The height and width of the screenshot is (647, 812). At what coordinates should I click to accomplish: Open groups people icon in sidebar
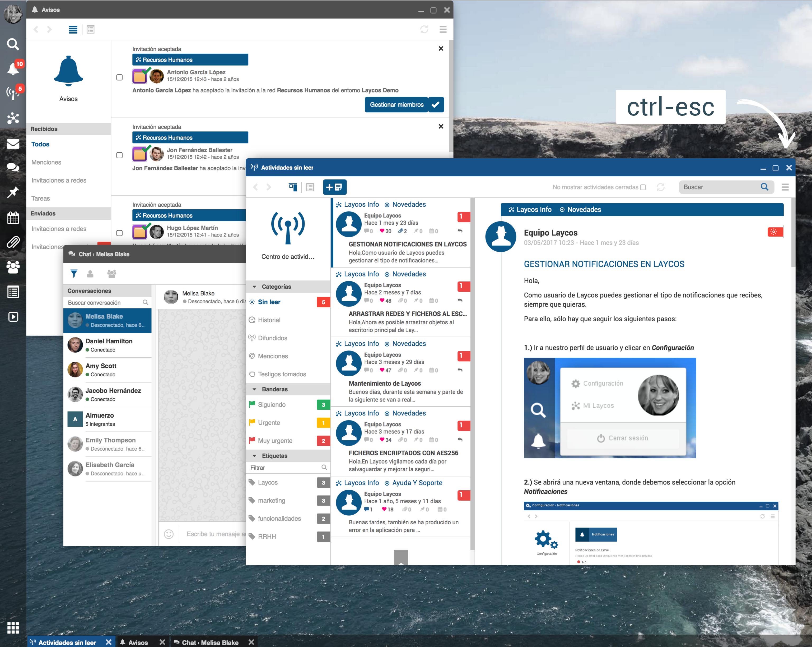click(x=13, y=267)
